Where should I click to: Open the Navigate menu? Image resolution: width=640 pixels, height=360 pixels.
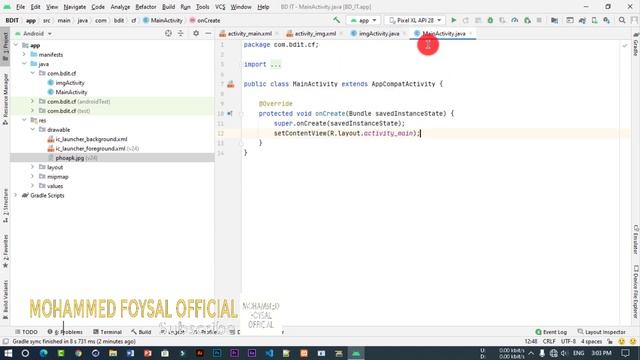(75, 7)
